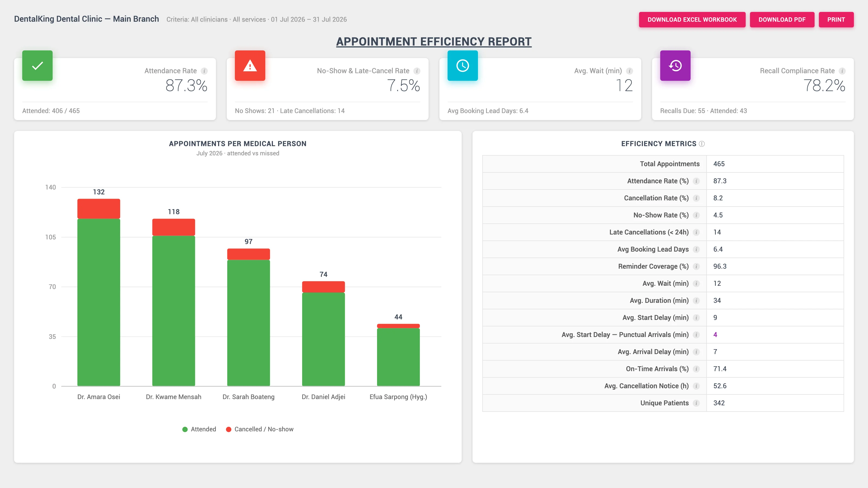Toggle the Cancelled / No-show legend entry
This screenshot has height=488, width=868.
pos(260,429)
